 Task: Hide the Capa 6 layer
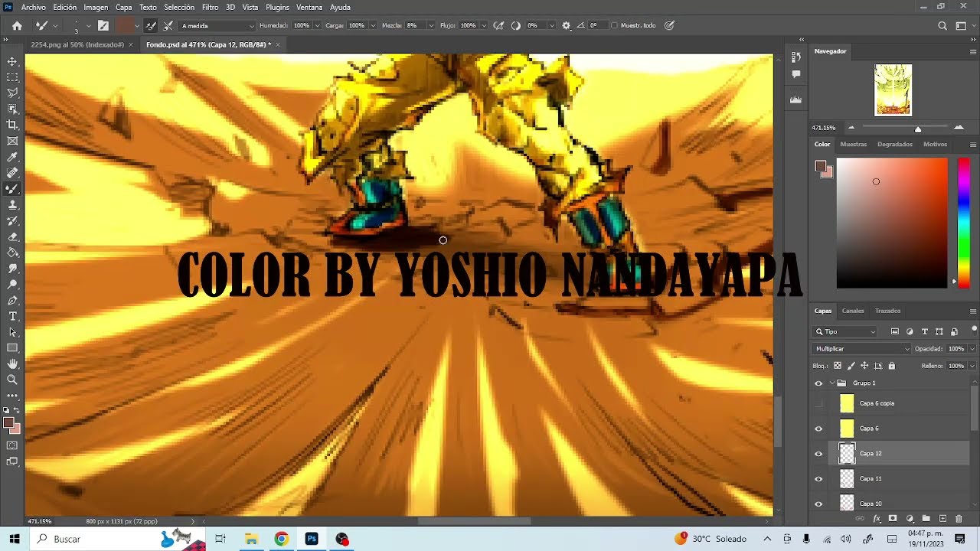[818, 429]
